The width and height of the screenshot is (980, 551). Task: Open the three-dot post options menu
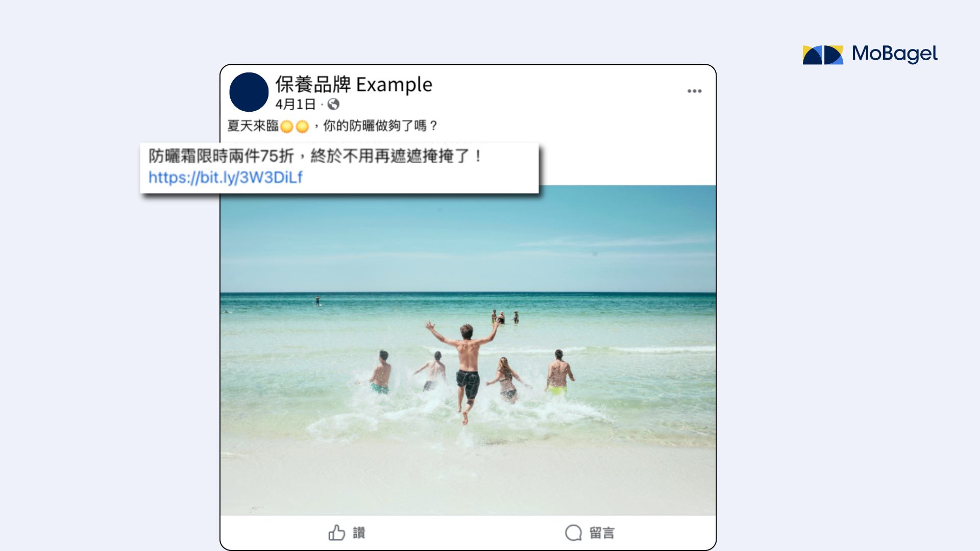coord(694,91)
